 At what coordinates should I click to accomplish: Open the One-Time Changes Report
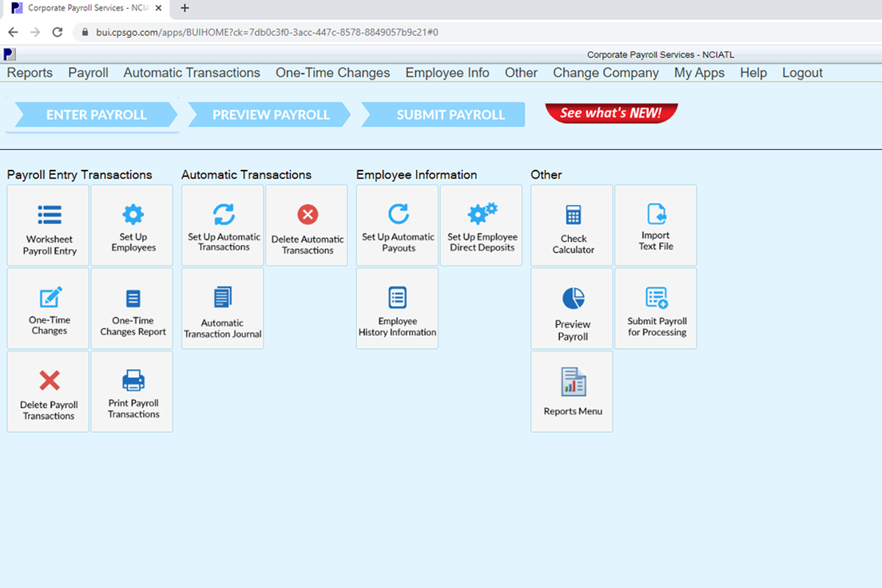click(x=132, y=308)
